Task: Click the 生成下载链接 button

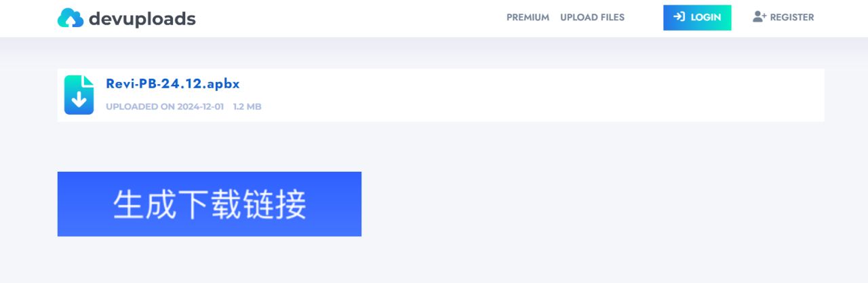Action: pos(209,204)
